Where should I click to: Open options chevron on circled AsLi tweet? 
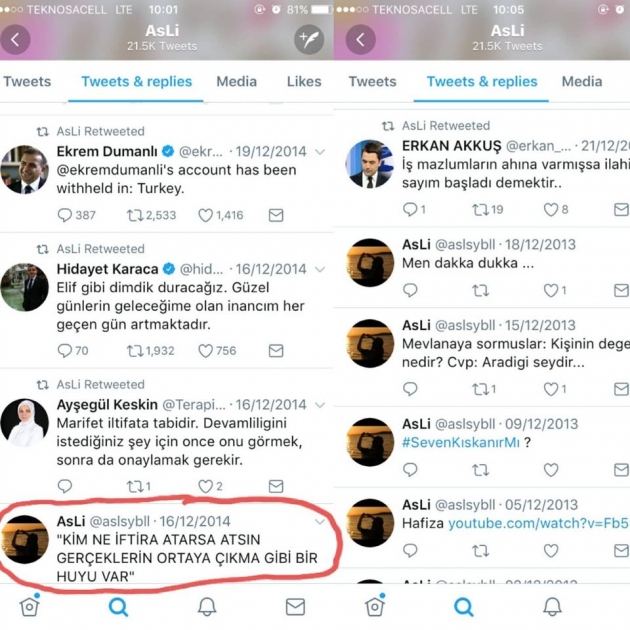[x=320, y=522]
